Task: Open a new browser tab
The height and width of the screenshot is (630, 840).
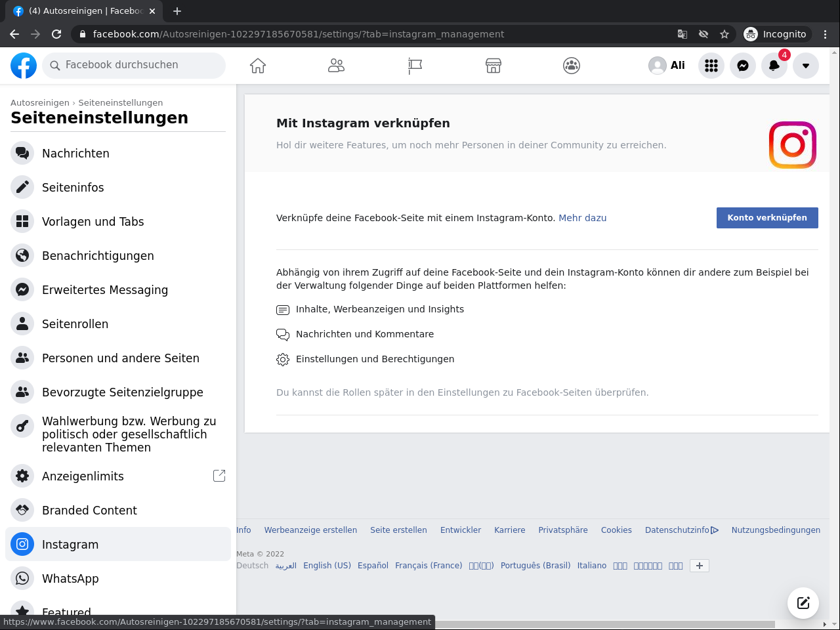Action: click(177, 11)
